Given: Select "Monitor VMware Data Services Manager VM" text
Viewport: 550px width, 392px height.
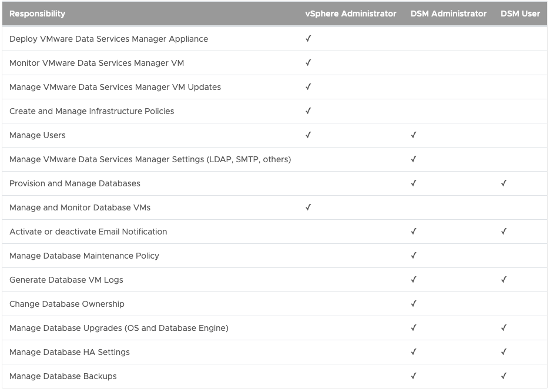Looking at the screenshot, I should tap(97, 63).
